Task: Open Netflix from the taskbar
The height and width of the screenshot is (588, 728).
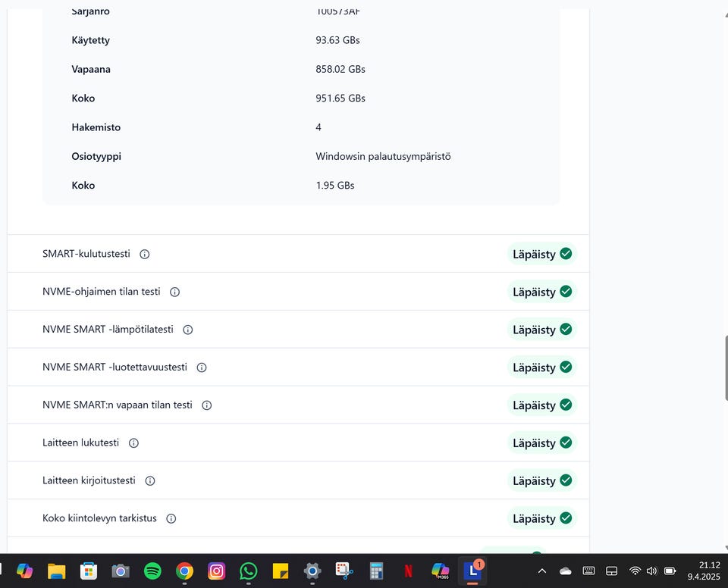Action: [409, 571]
